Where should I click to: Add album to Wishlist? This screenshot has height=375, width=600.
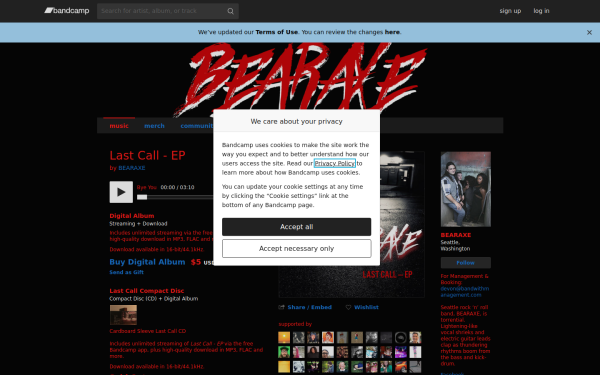click(366, 307)
